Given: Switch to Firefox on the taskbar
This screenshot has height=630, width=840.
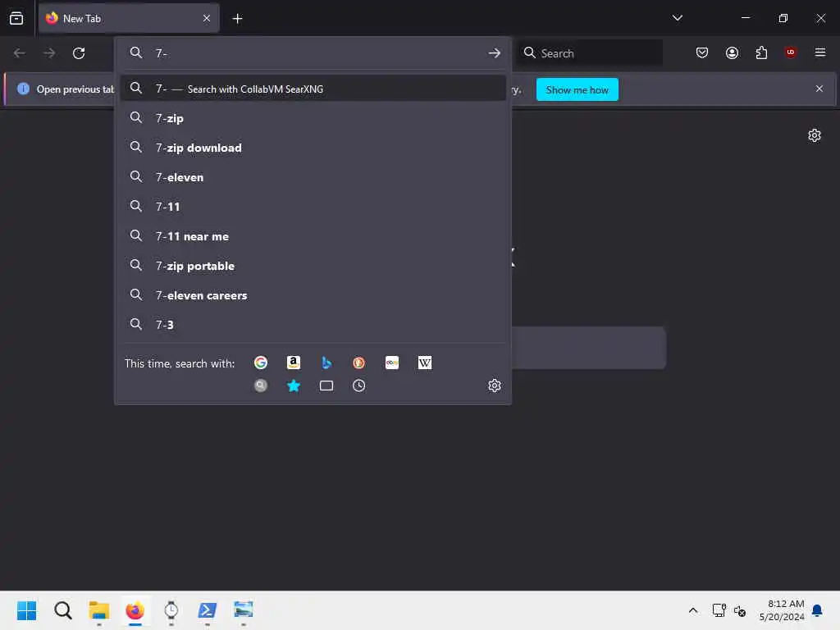Looking at the screenshot, I should point(135,610).
